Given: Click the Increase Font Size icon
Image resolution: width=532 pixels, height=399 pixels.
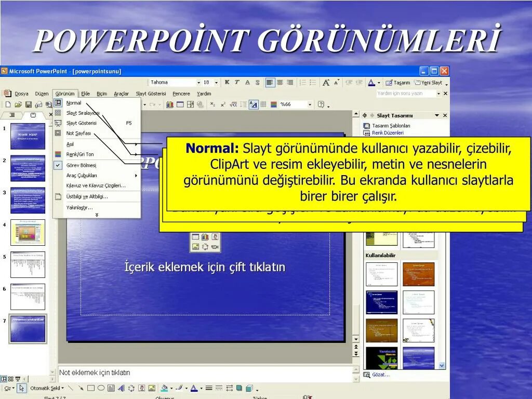Looking at the screenshot, I should pyautogui.click(x=326, y=83).
